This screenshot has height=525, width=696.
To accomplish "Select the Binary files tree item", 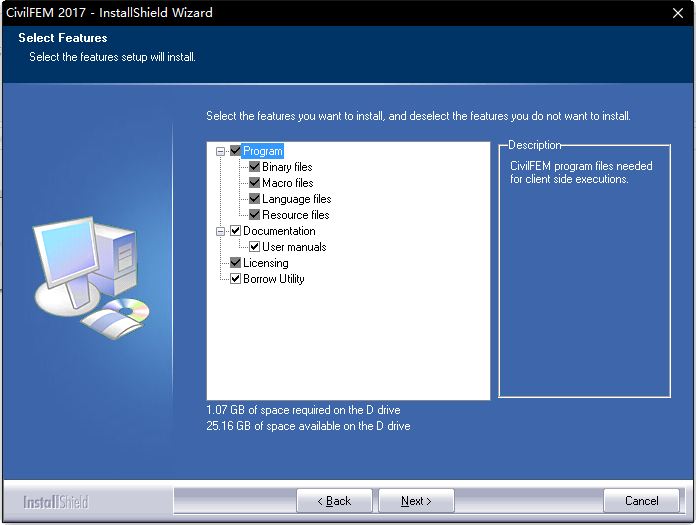I will coord(287,167).
